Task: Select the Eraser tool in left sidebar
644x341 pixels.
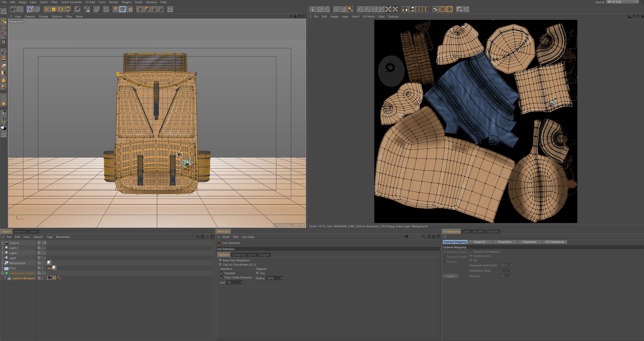Action: (4, 66)
